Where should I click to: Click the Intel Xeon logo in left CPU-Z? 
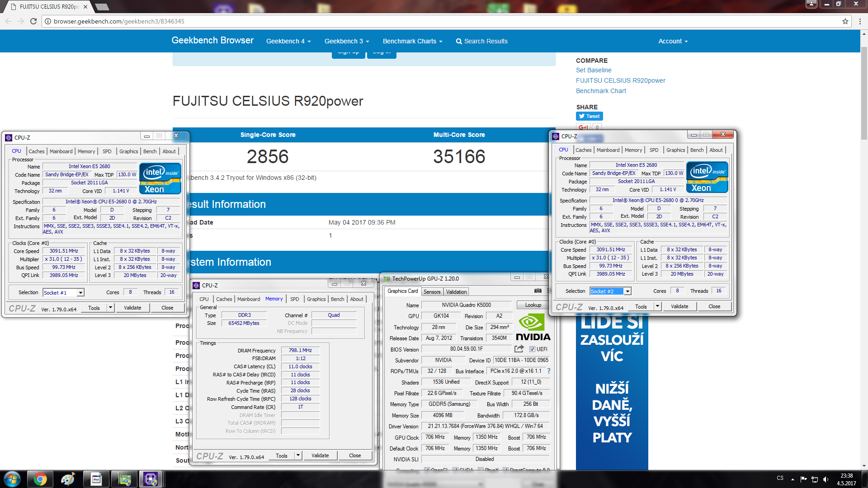tap(160, 178)
